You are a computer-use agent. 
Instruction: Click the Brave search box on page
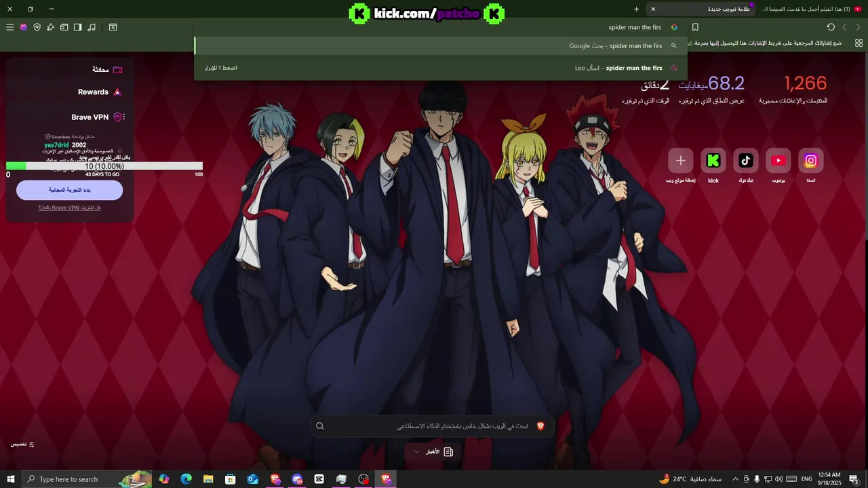click(433, 426)
